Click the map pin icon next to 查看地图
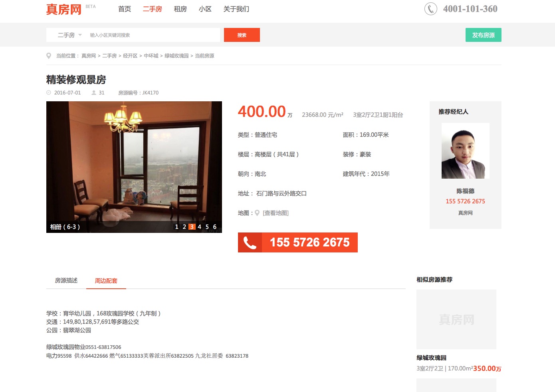Image resolution: width=555 pixels, height=392 pixels. click(257, 213)
